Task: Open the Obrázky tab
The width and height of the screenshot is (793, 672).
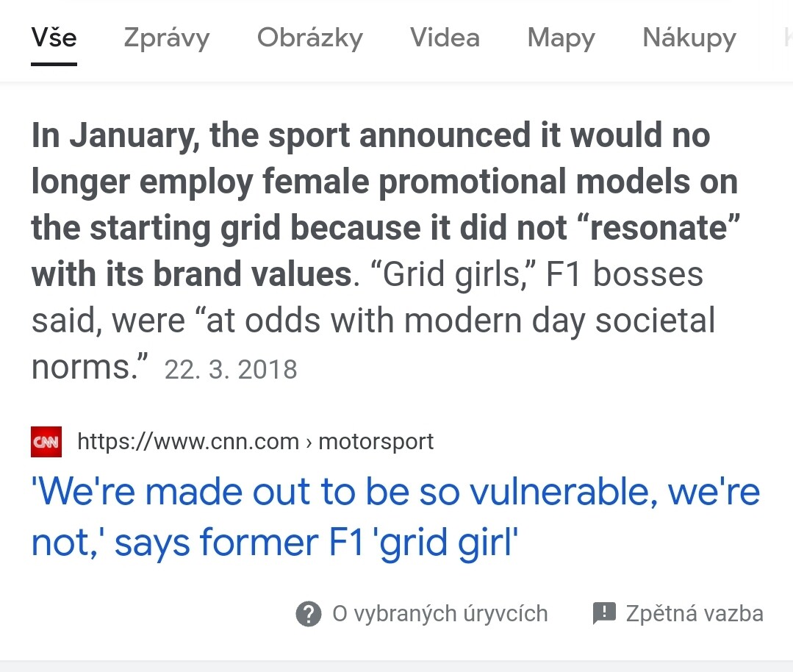Action: click(x=310, y=38)
